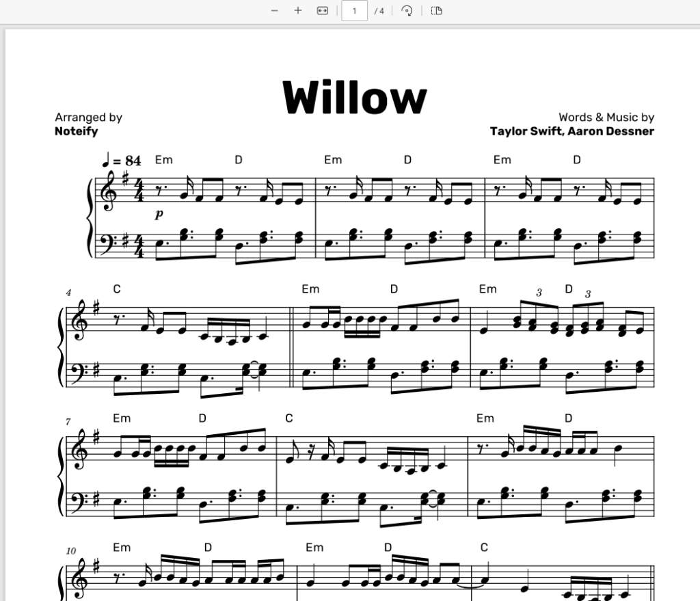Click 'Taylor Swift, Aaron Dessner' composer text
This screenshot has width=700, height=601.
click(x=572, y=131)
